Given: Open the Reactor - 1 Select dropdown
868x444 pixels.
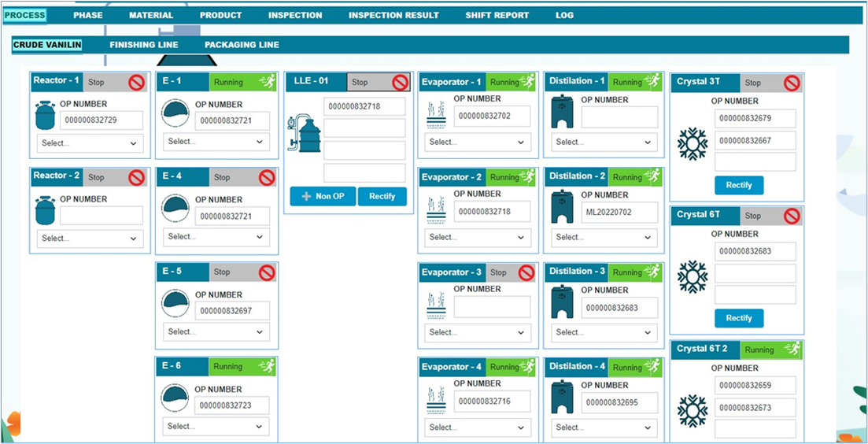Looking at the screenshot, I should [90, 143].
